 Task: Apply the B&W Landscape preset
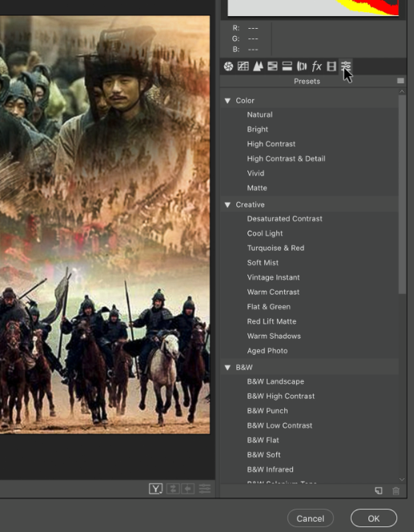point(275,381)
